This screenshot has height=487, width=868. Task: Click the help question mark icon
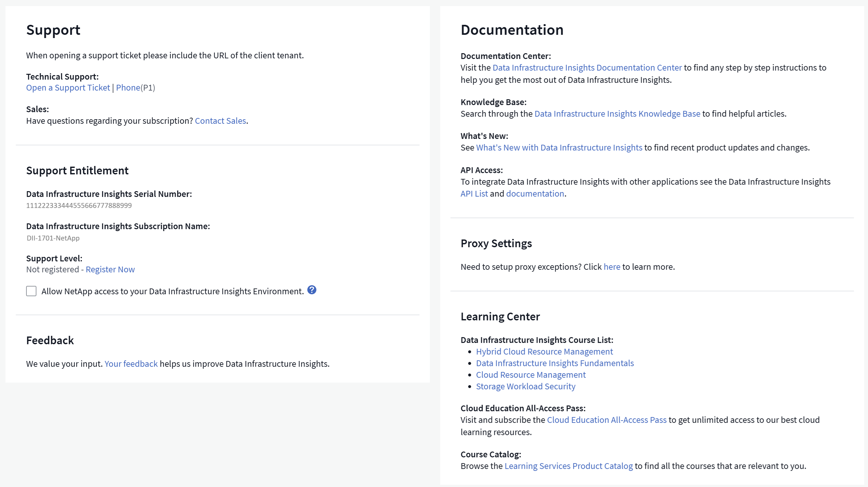[312, 290]
